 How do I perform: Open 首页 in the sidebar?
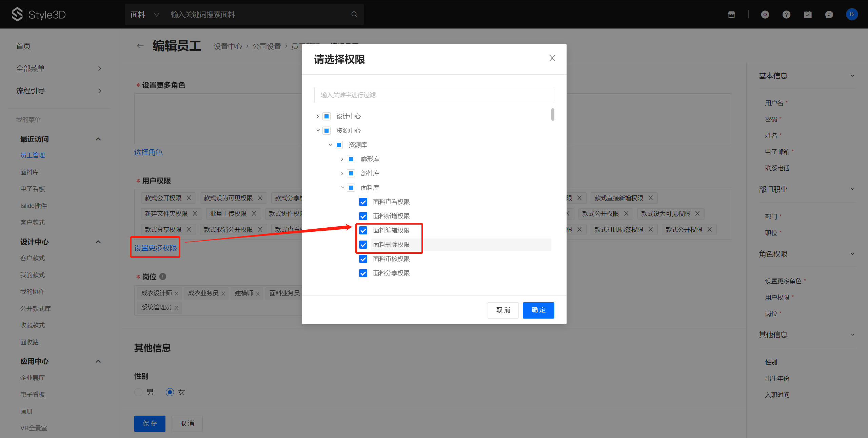[x=23, y=46]
